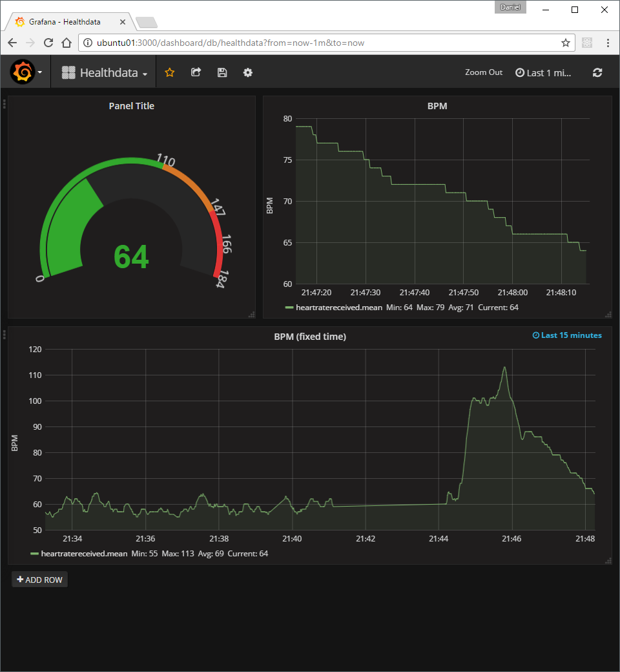Reload the page in the browser
The image size is (620, 672).
(48, 43)
